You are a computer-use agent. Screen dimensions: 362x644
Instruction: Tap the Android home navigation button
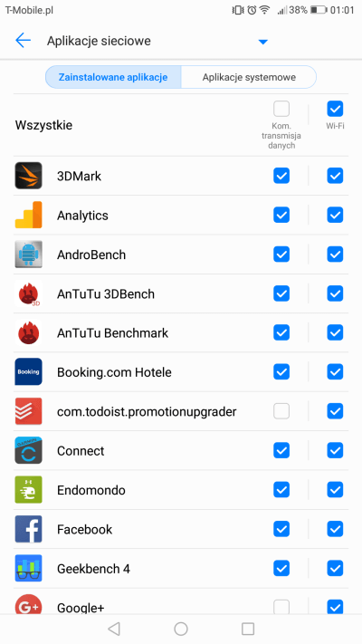(181, 629)
